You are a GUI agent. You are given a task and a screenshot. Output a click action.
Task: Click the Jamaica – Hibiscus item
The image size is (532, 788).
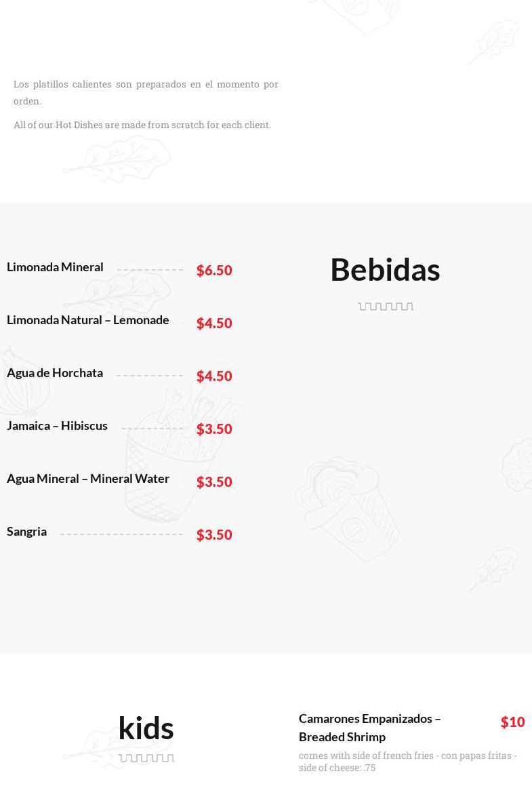(57, 426)
